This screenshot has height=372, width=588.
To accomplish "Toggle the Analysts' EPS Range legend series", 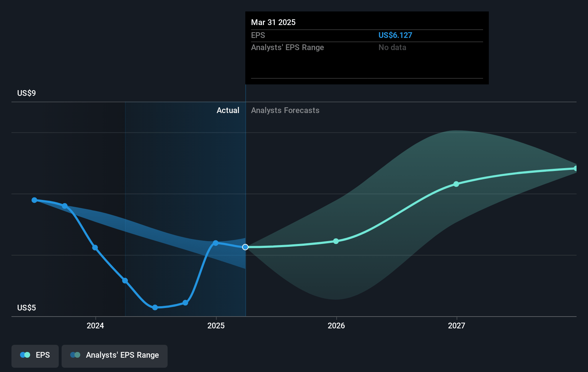I will (115, 356).
